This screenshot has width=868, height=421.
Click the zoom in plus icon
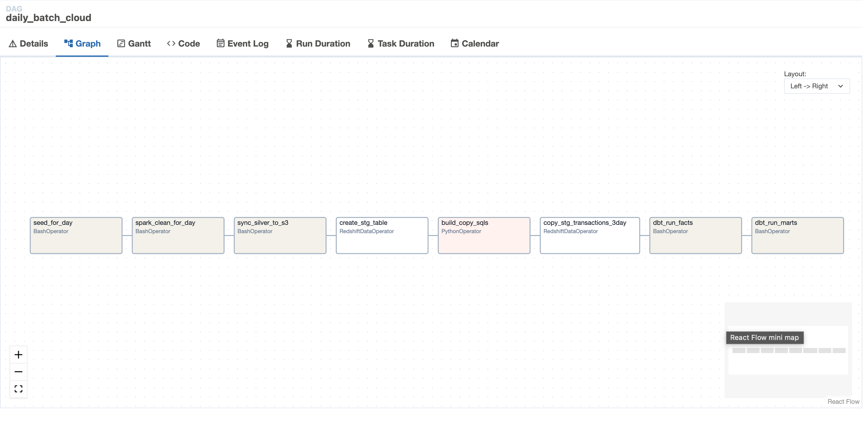[18, 355]
